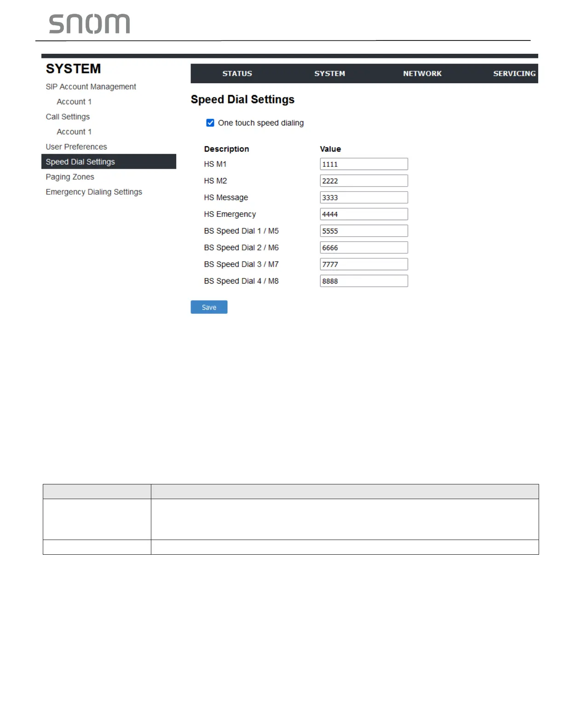The image size is (563, 728).
Task: Save the speed dial settings
Action: pyautogui.click(x=209, y=307)
